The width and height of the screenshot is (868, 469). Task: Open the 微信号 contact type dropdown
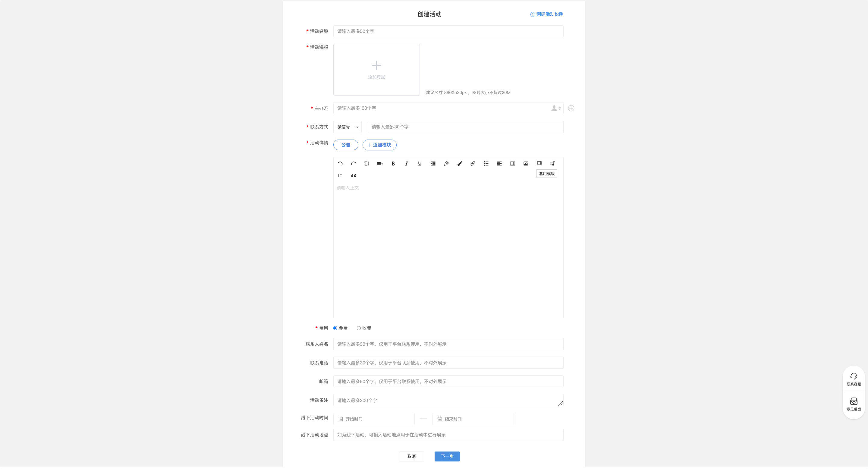pos(348,127)
